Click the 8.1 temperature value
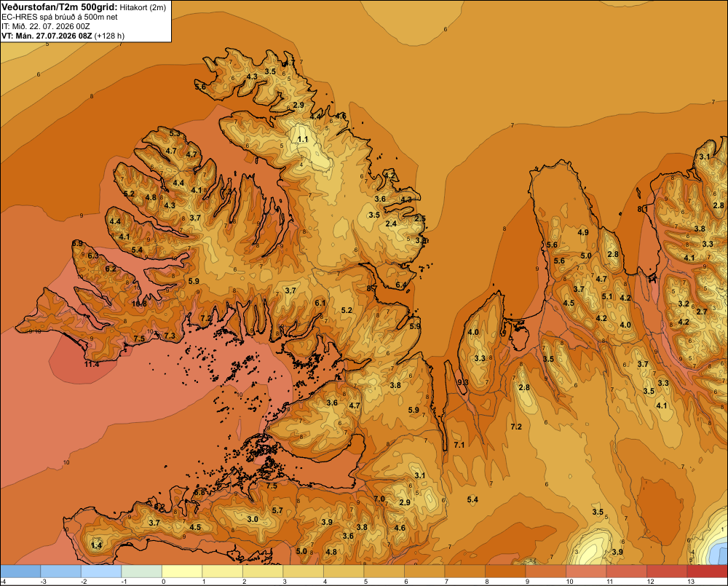This screenshot has width=728, height=586. [x=643, y=210]
